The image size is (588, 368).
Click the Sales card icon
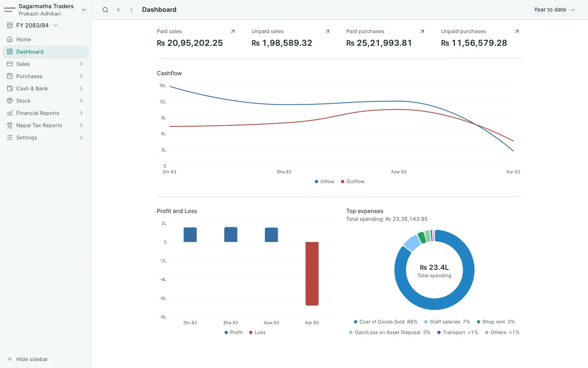(10, 64)
